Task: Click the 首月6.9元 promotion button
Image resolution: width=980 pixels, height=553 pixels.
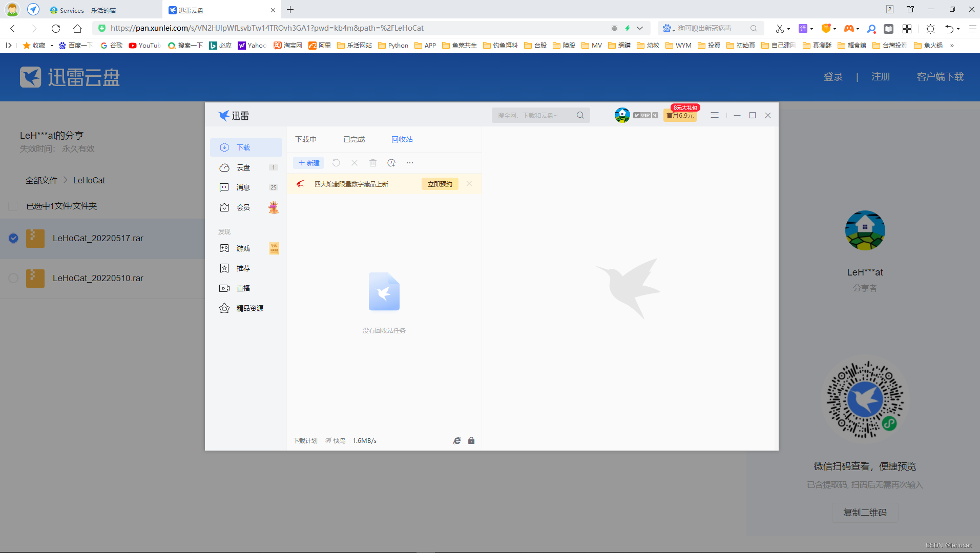Action: 680,115
